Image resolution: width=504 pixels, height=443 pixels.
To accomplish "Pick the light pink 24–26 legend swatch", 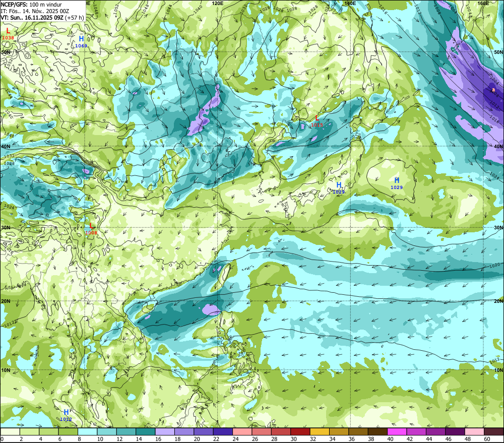I will coord(242,431).
